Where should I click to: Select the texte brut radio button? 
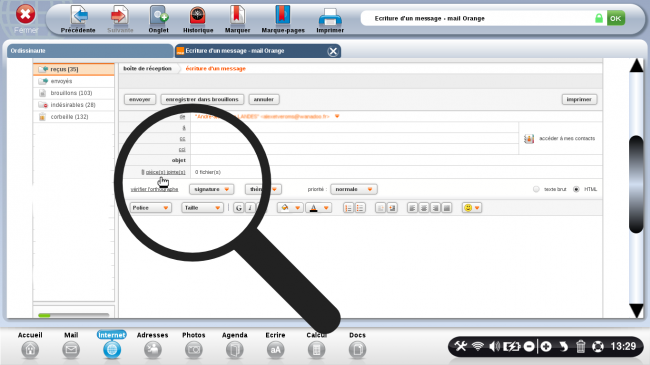coord(536,189)
